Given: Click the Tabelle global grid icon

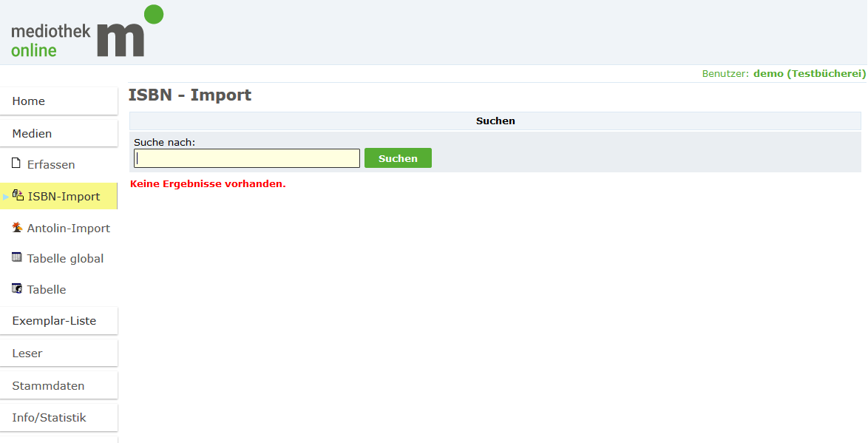Looking at the screenshot, I should click(17, 257).
